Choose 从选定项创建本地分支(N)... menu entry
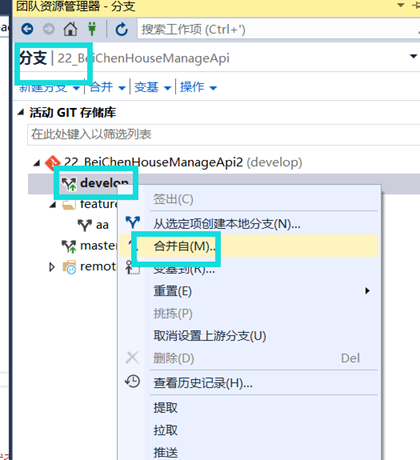This screenshot has width=420, height=460. pos(249,223)
